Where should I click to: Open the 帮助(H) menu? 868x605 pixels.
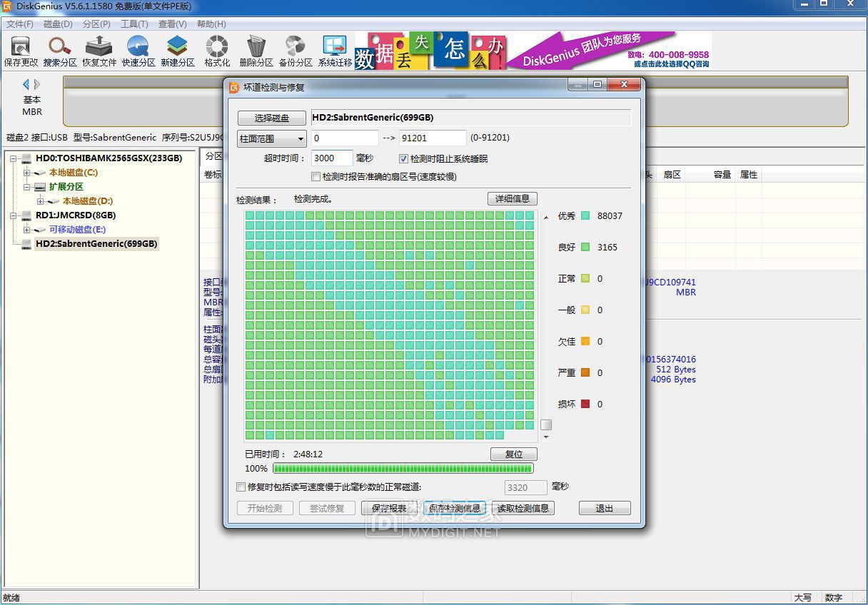[211, 24]
